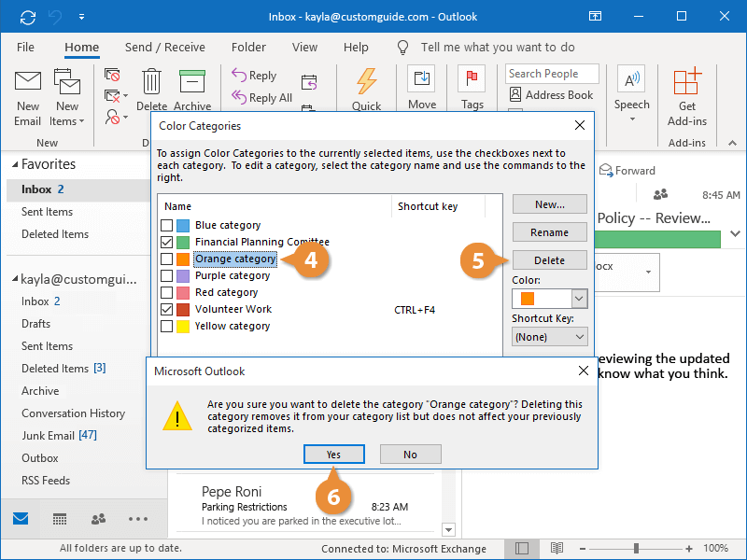Click the Ignore conversation icon

[112, 75]
